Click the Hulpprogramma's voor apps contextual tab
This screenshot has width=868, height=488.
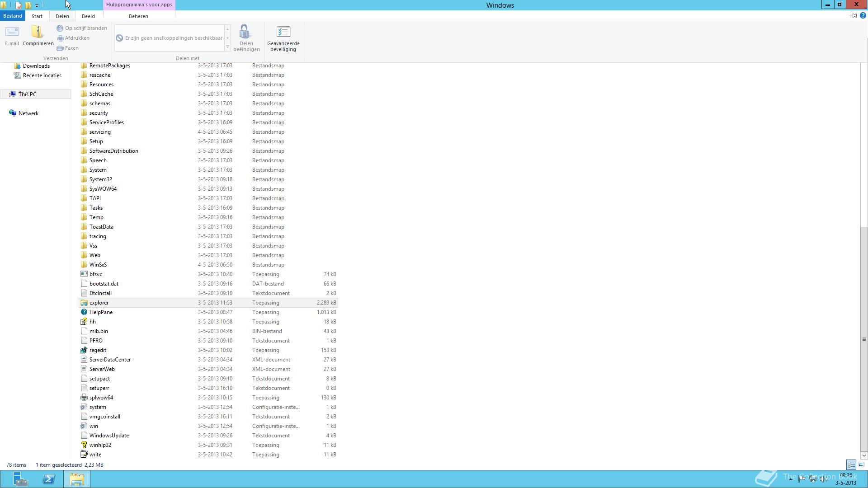(x=139, y=5)
